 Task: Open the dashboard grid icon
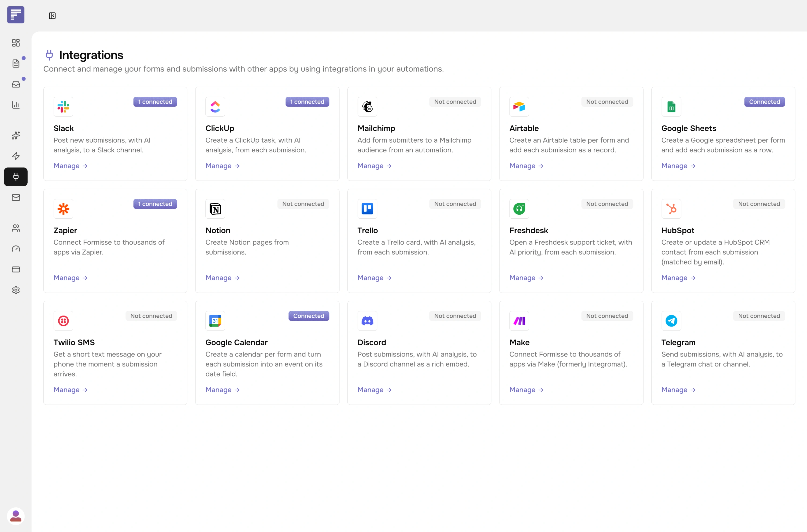16,43
